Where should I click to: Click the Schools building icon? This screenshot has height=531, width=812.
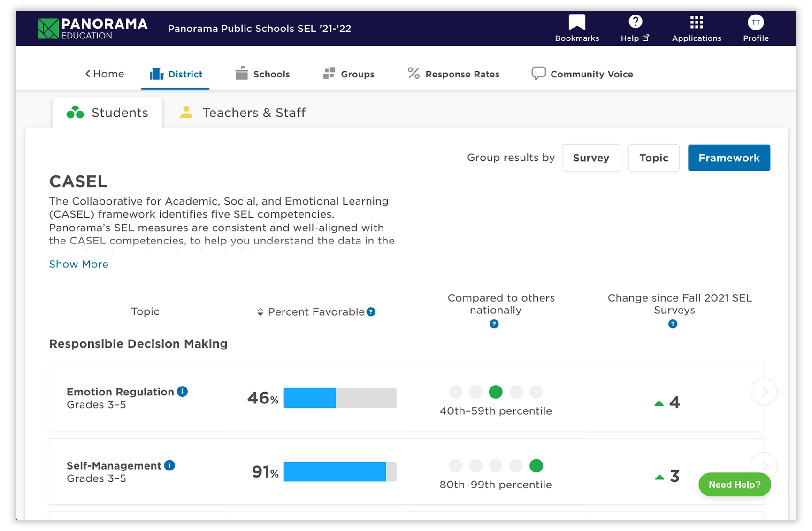click(x=242, y=73)
